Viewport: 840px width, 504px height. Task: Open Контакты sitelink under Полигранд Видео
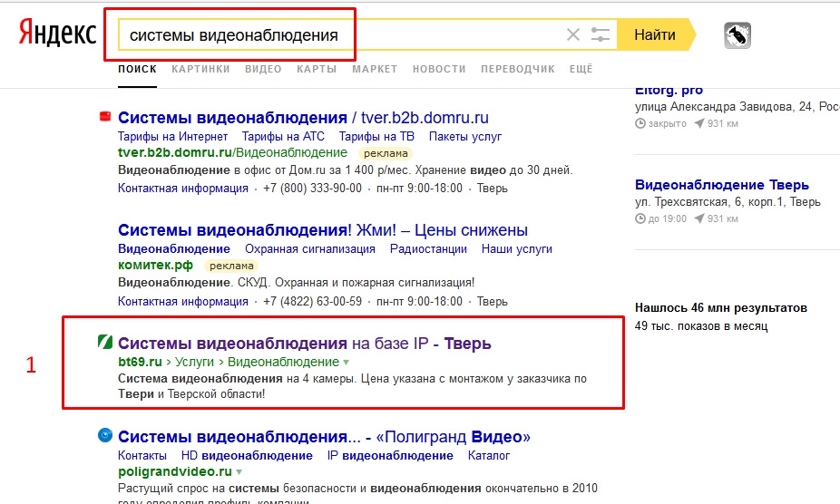[142, 456]
